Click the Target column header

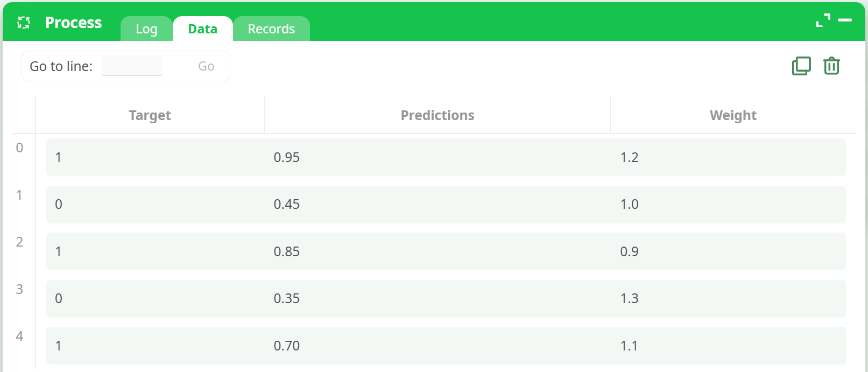point(150,115)
